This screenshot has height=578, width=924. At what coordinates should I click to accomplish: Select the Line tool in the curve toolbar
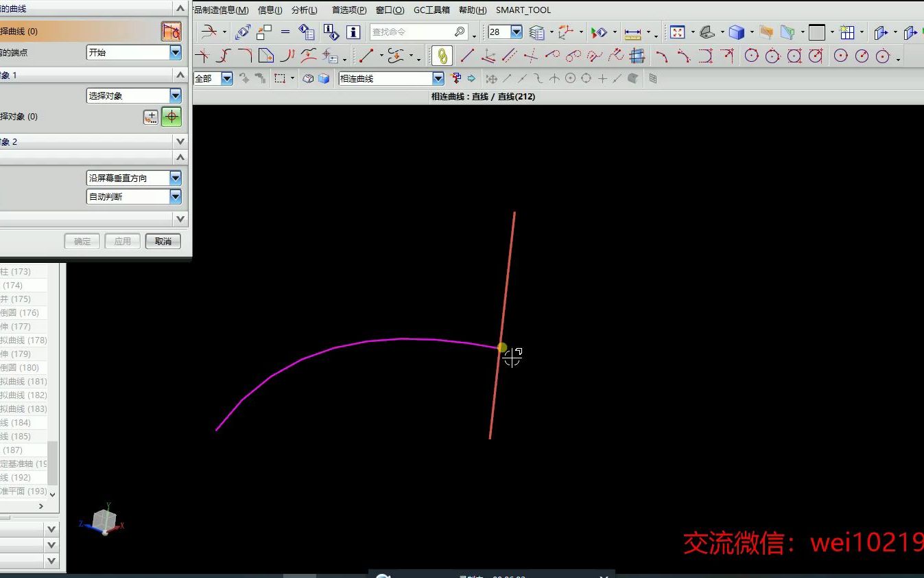(468, 56)
